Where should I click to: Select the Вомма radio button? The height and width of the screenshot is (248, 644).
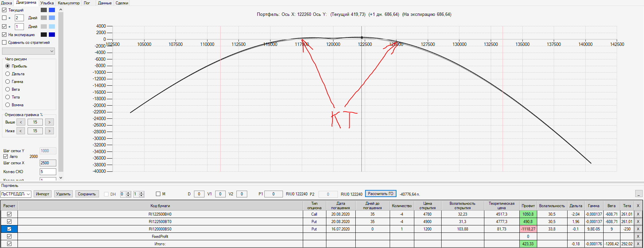7,105
